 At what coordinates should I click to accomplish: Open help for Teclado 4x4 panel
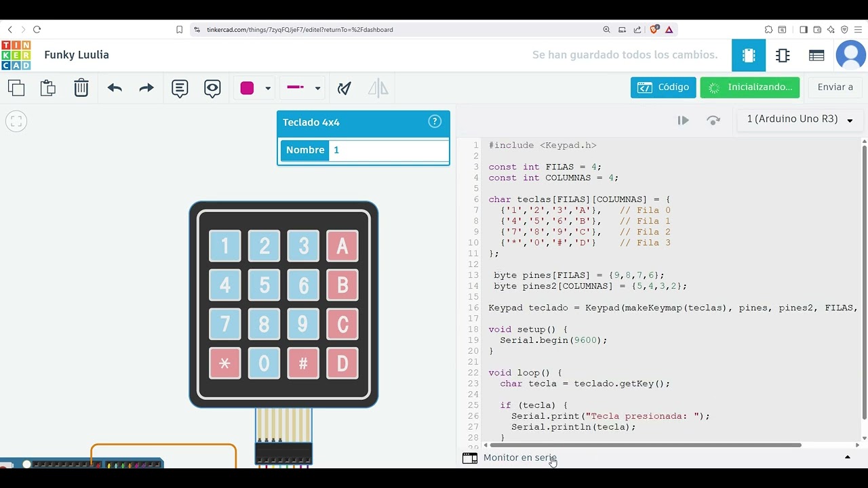point(435,121)
